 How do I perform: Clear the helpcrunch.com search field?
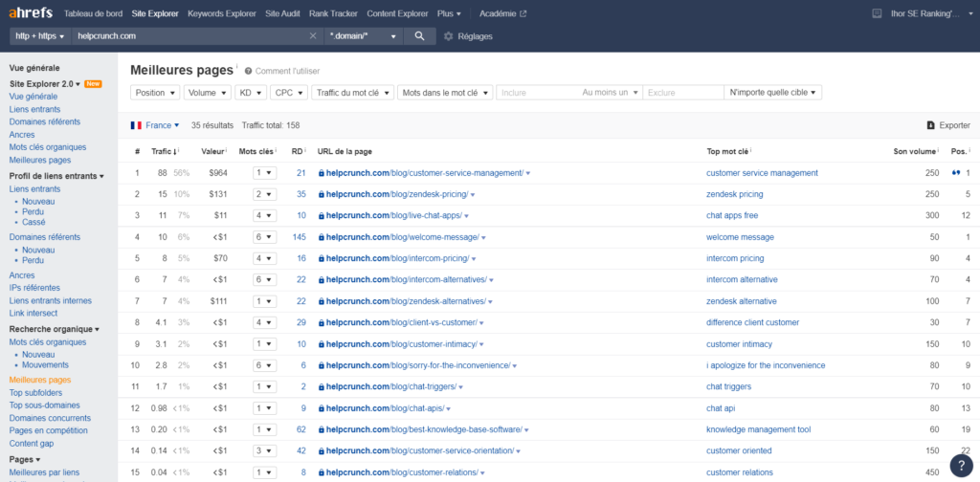[313, 36]
